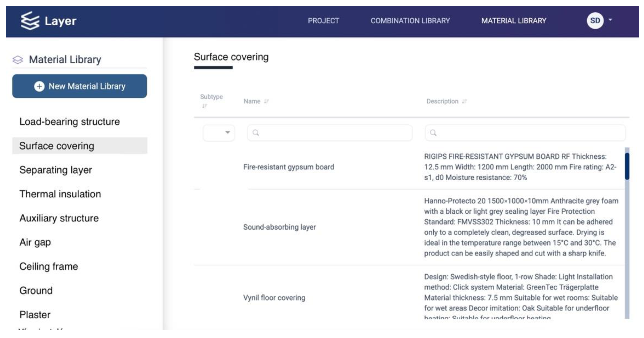Create a New Material Library
Screen dimensions: 644x338
(x=79, y=86)
